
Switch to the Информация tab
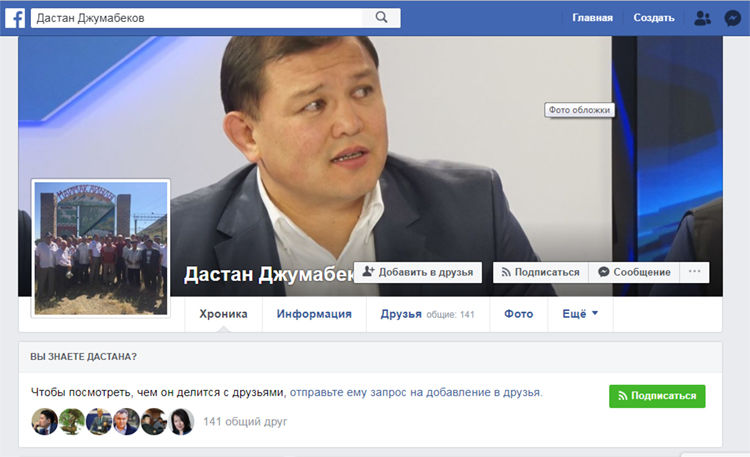[x=314, y=314]
